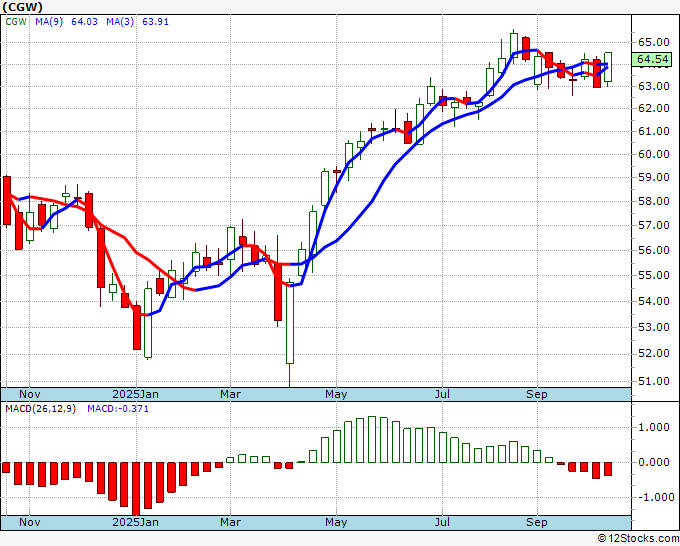Click Sep on the price chart time axis
The width and height of the screenshot is (680, 546).
[x=536, y=394]
